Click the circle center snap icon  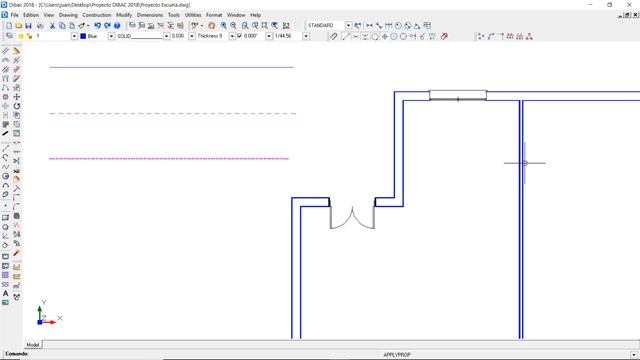coord(393,36)
